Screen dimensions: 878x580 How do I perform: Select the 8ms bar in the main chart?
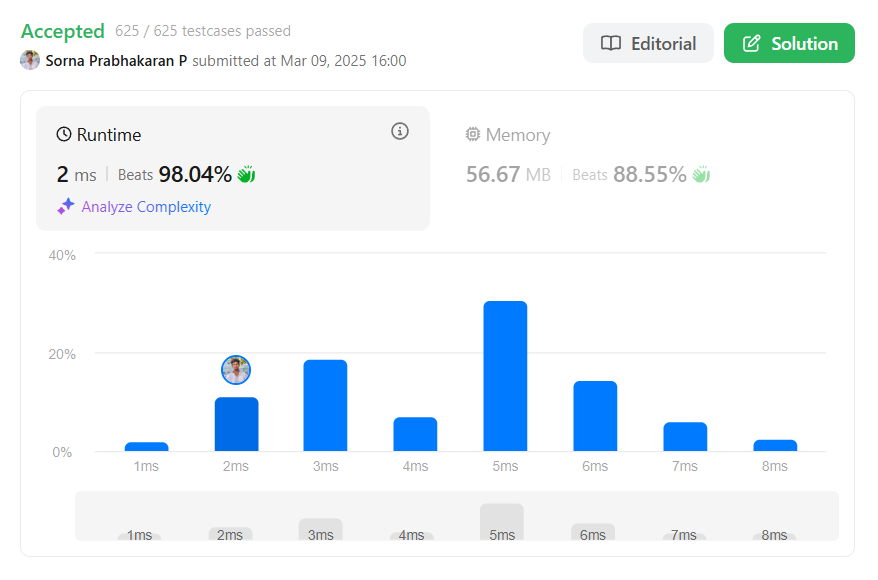coord(775,445)
